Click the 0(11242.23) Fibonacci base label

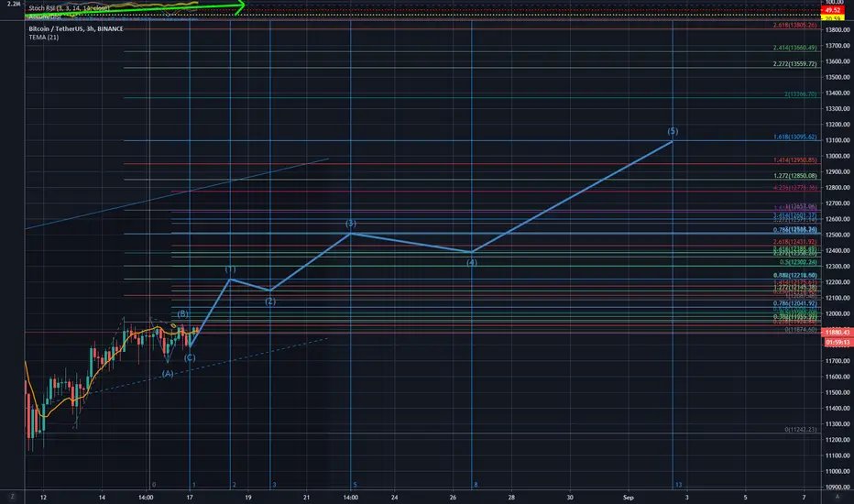click(x=801, y=430)
